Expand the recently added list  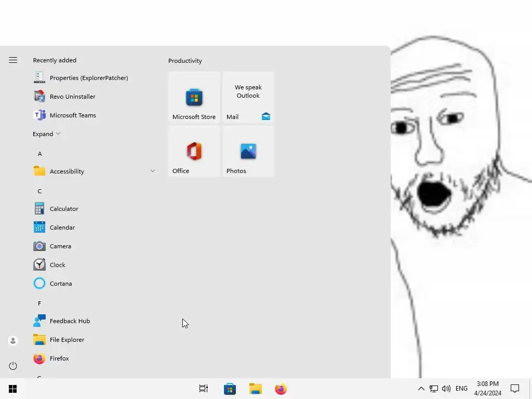(46, 134)
